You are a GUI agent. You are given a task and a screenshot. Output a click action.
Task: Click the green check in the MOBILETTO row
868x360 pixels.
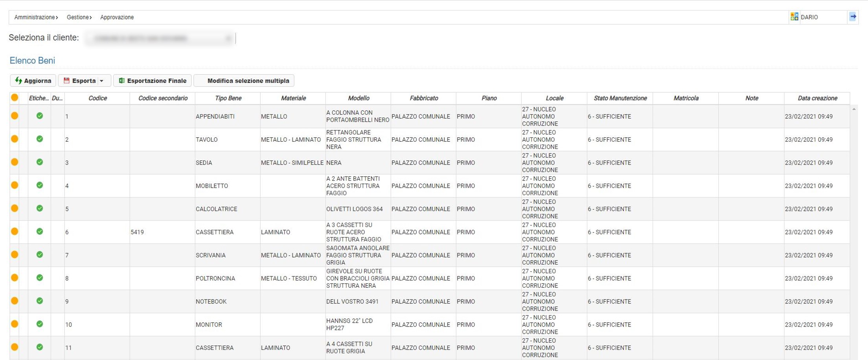coord(40,185)
